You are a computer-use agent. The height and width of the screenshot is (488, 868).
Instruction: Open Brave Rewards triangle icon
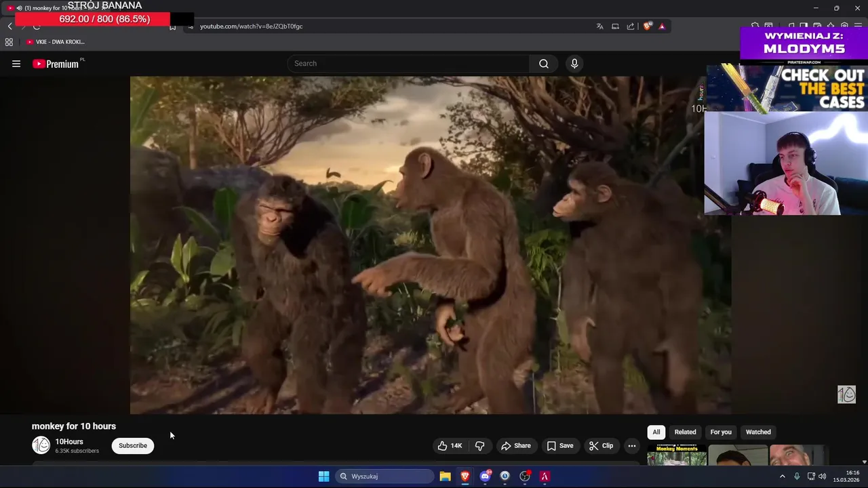click(662, 26)
